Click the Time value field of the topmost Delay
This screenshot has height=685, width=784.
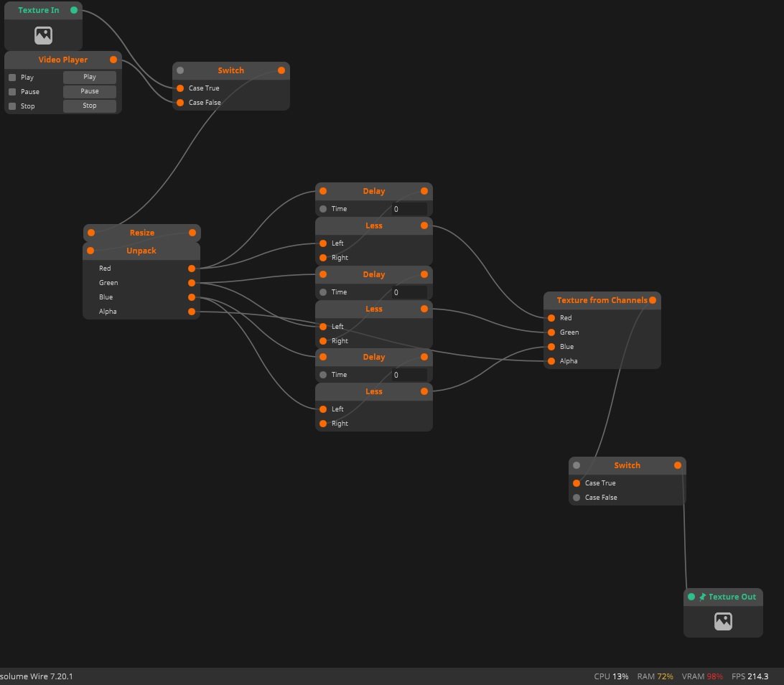coord(408,209)
